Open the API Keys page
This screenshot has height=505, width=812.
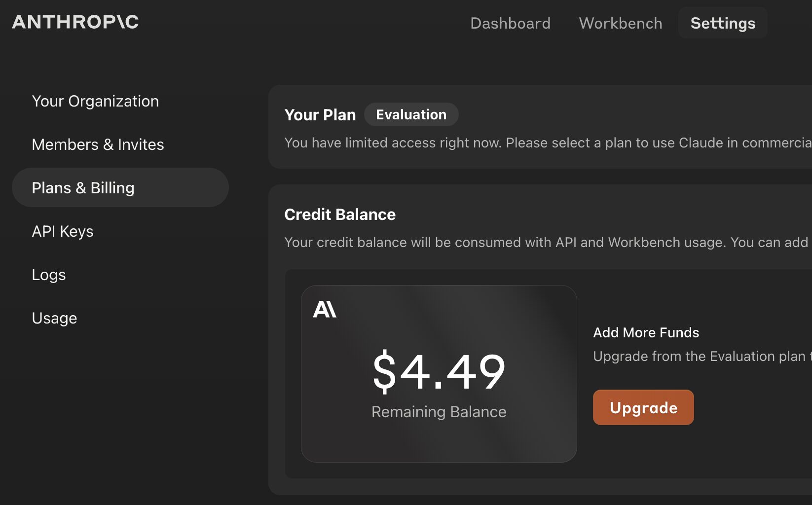point(63,231)
